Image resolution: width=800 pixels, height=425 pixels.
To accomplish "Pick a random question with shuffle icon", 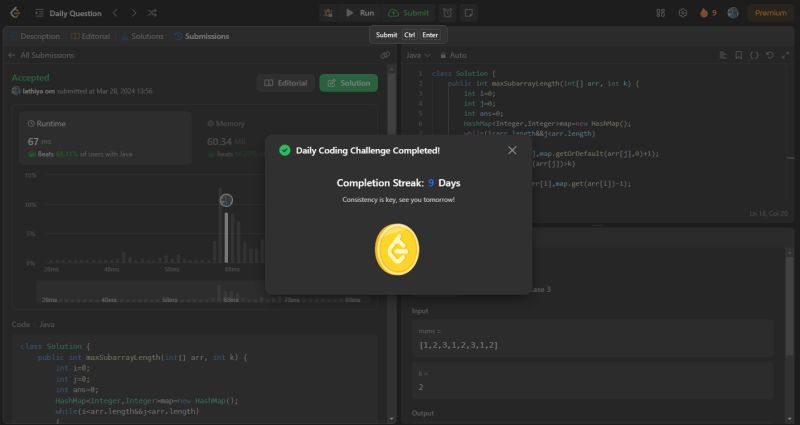I will coord(152,13).
